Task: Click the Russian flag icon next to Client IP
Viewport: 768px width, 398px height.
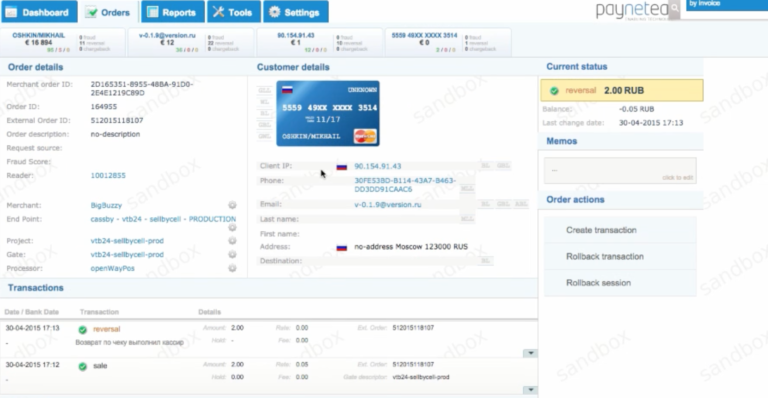Action: 342,166
